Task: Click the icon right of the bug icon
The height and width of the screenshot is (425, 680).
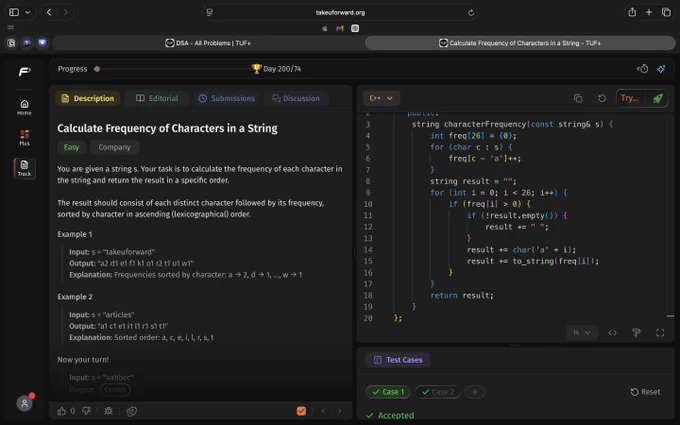Action: click(131, 411)
